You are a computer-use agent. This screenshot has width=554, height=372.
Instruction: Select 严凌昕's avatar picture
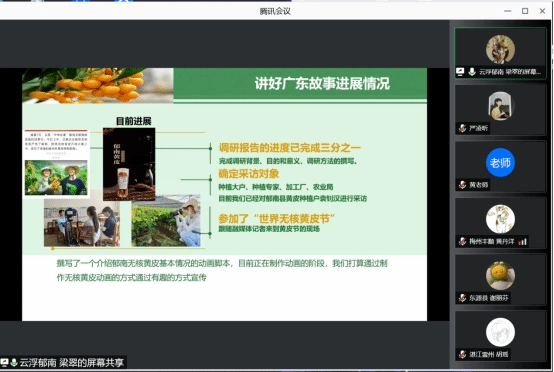pyautogui.click(x=500, y=106)
